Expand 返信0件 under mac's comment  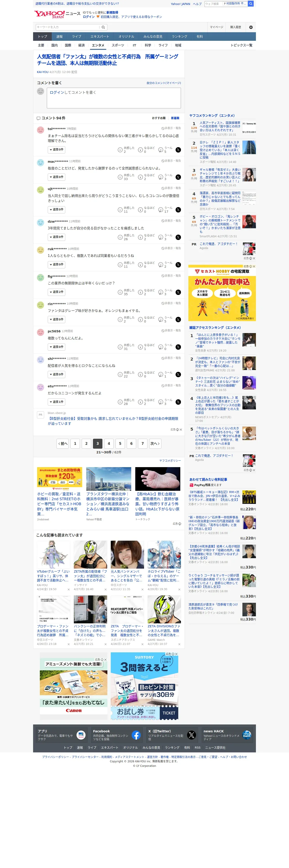(56, 177)
